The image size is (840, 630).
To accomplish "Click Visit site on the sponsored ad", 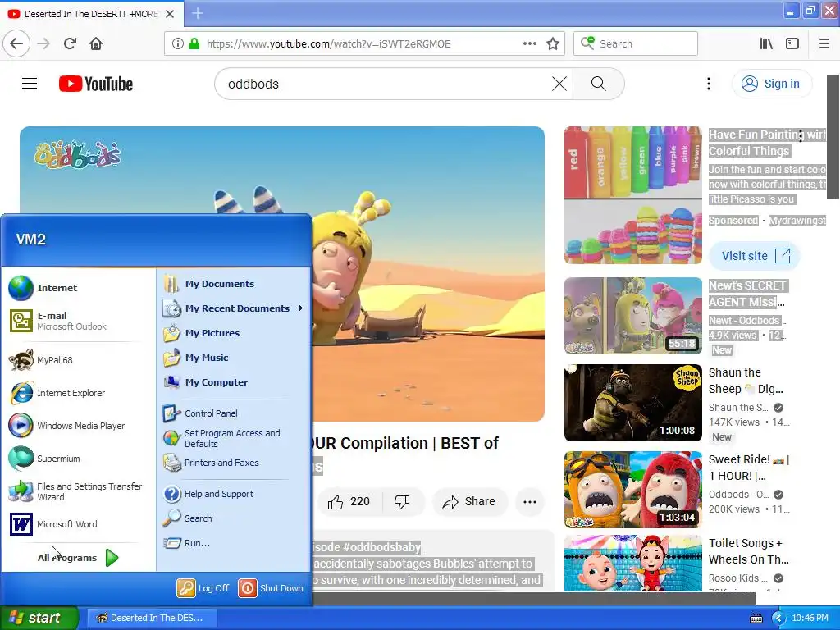I will pos(755,256).
